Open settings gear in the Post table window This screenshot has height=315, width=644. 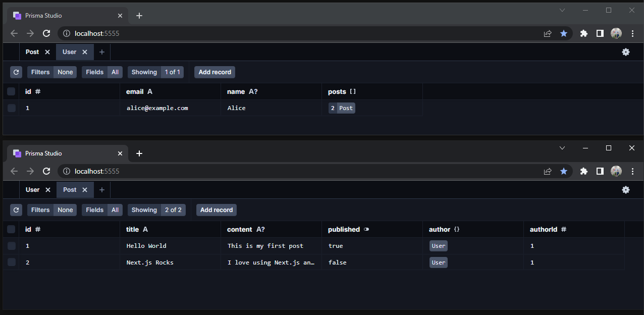tap(626, 190)
